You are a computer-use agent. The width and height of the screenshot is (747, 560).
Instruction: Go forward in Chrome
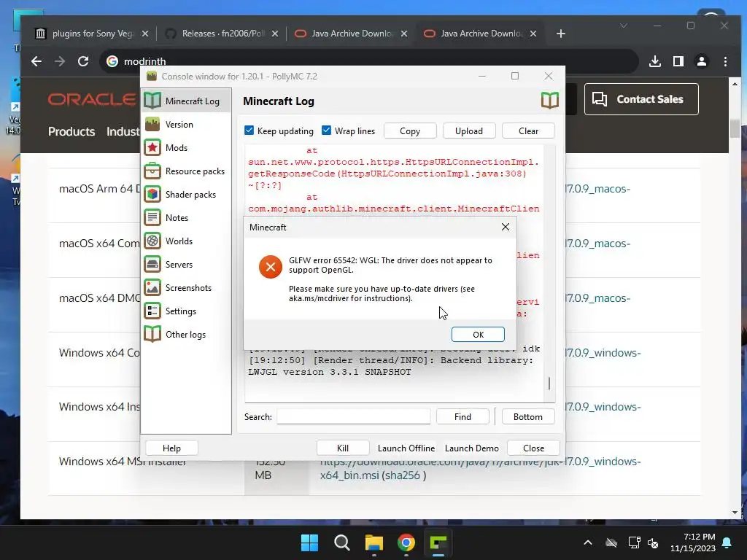tap(60, 61)
